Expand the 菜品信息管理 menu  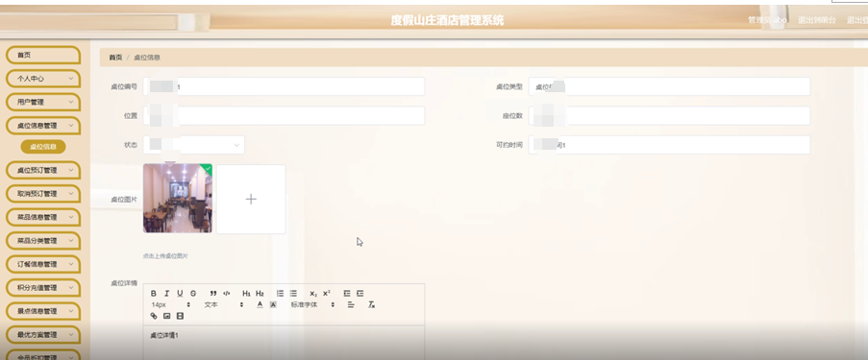pyautogui.click(x=43, y=217)
